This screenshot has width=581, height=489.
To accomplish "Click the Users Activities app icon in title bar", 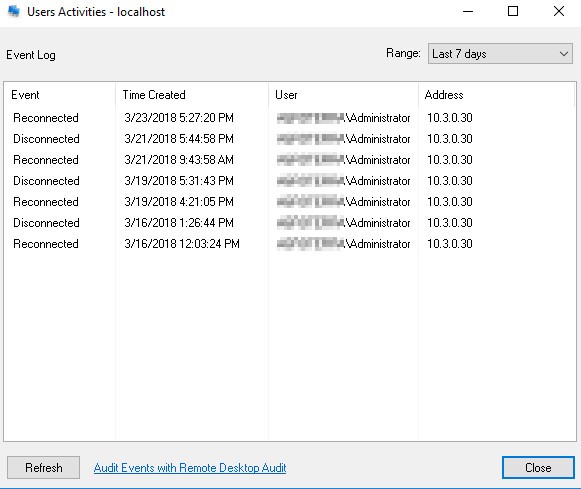I will coord(14,11).
